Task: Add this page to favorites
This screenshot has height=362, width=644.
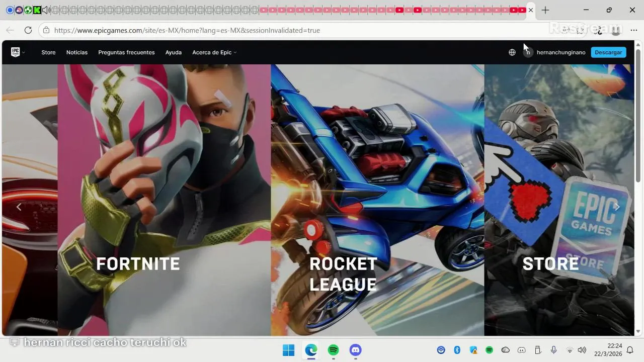Action: pos(580,30)
